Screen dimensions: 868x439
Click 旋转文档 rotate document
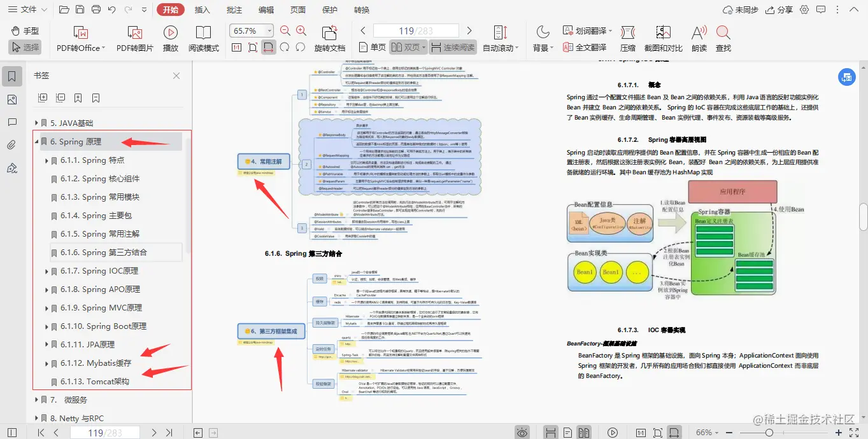coord(330,38)
